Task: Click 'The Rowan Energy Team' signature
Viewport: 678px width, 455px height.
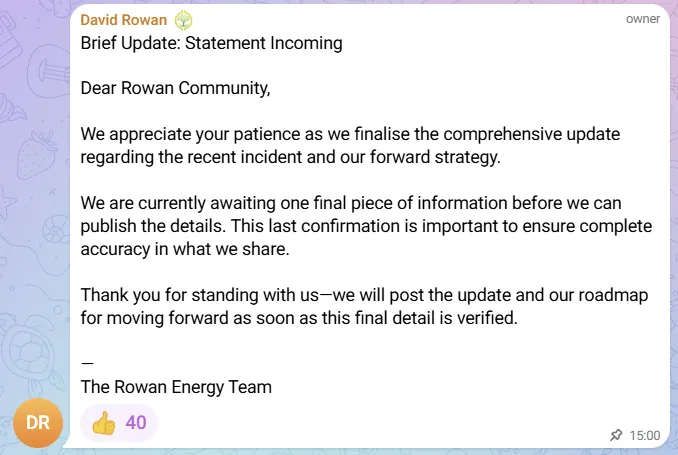Action: click(x=176, y=387)
